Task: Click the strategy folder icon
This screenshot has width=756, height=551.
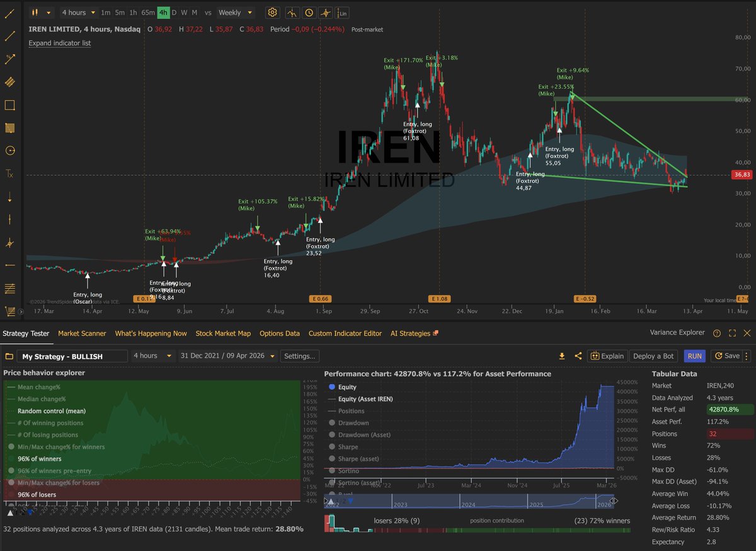Action: point(9,356)
